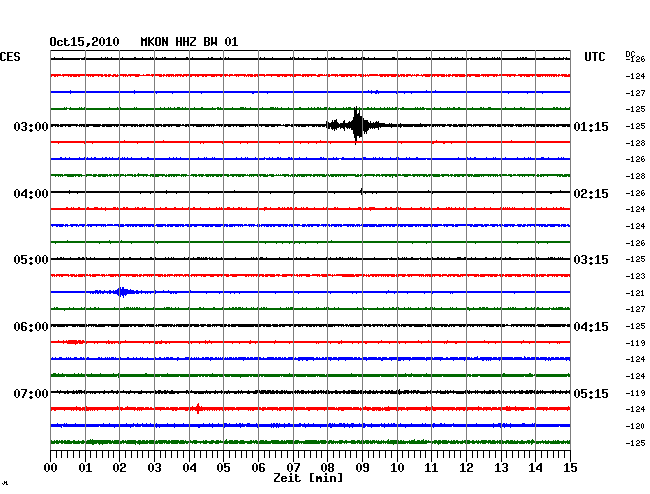Click the red spike near minute 04
Screen dimensions: 650x494
pos(198,409)
